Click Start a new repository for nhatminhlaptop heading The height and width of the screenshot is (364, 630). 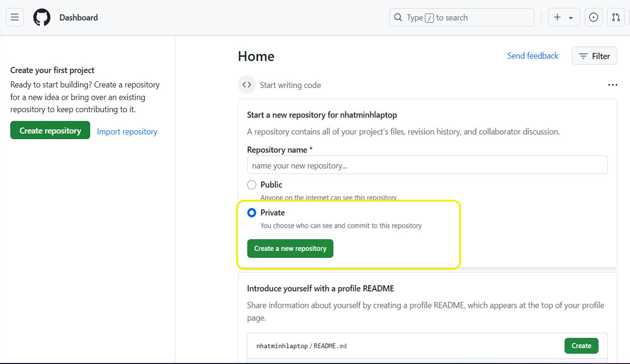(x=322, y=115)
